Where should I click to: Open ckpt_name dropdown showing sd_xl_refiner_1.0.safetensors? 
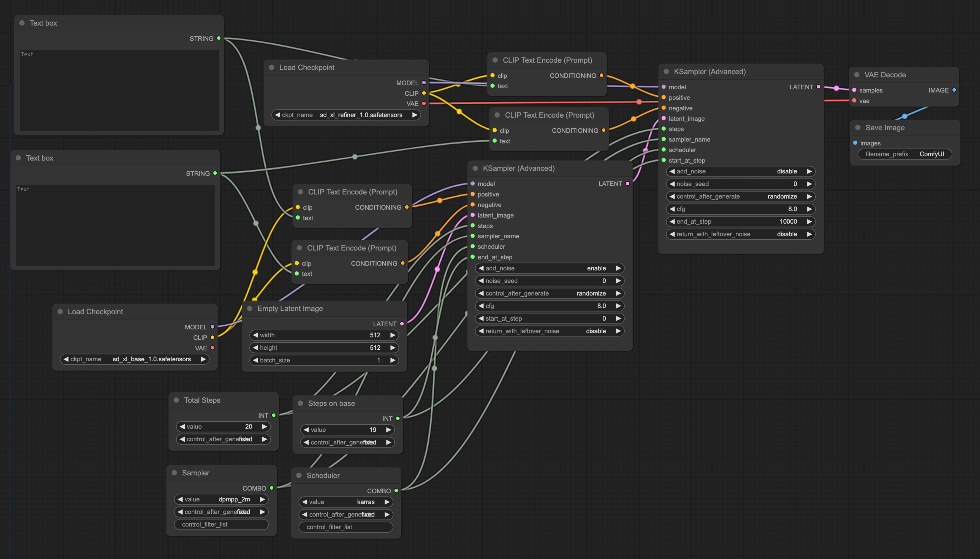(346, 115)
